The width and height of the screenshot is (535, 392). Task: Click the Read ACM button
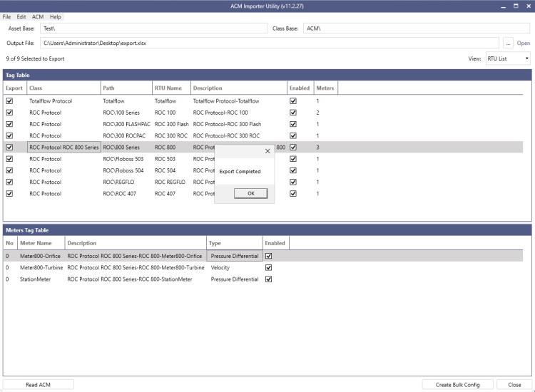38,384
